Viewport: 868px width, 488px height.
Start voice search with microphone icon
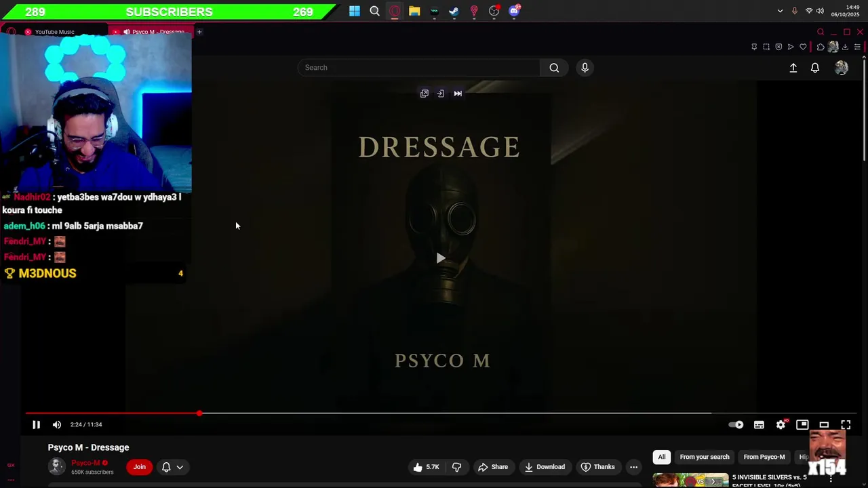coord(585,68)
